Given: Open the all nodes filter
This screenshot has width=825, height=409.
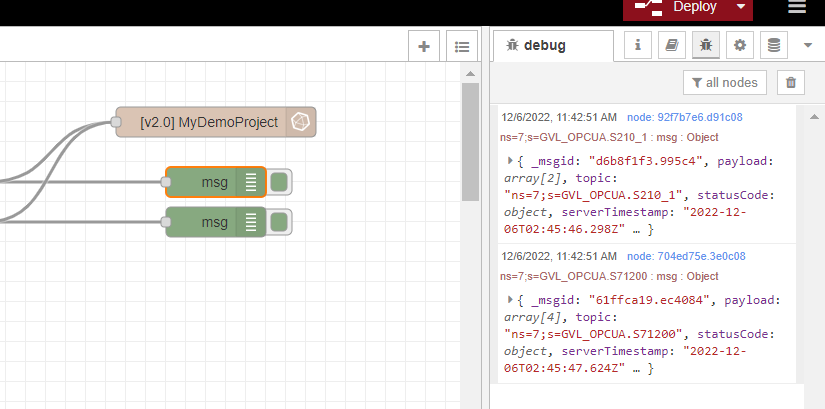Looking at the screenshot, I should pyautogui.click(x=725, y=83).
